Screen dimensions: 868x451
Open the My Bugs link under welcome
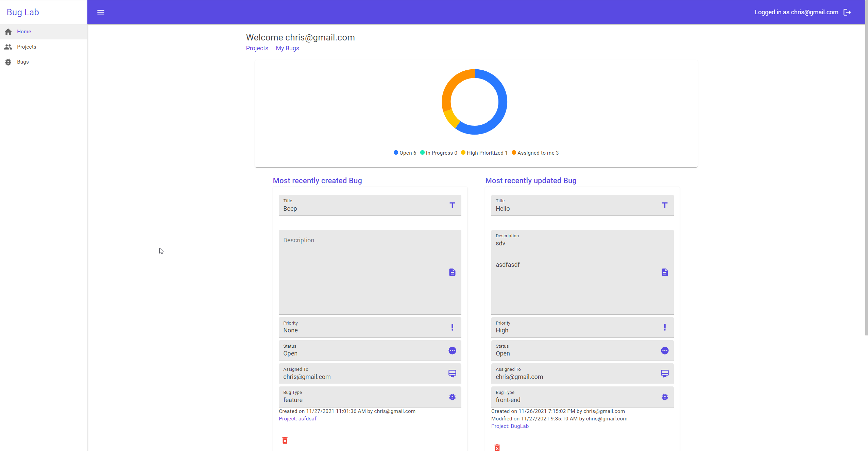pos(287,48)
